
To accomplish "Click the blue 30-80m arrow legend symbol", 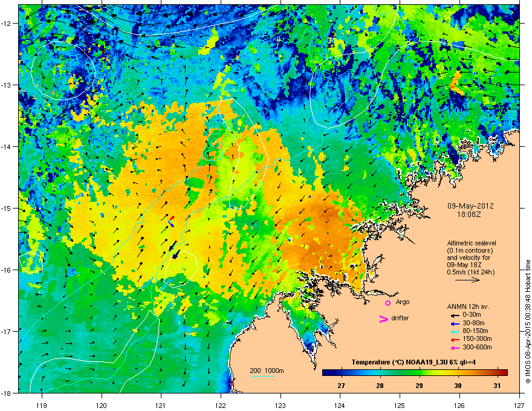I will [x=454, y=323].
